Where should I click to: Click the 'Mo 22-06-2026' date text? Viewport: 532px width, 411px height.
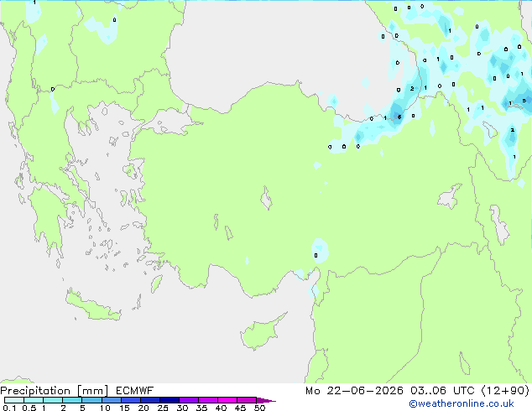pyautogui.click(x=354, y=391)
